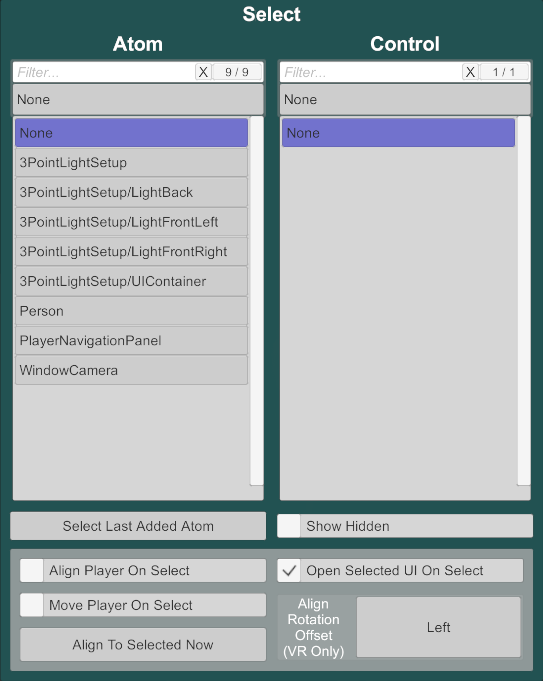Viewport: 543px width, 681px height.
Task: Select the WindowCamera atom
Action: [x=131, y=370]
